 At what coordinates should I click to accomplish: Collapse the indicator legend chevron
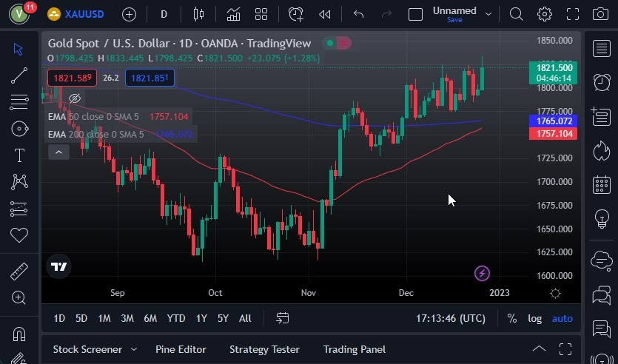pyautogui.click(x=58, y=152)
